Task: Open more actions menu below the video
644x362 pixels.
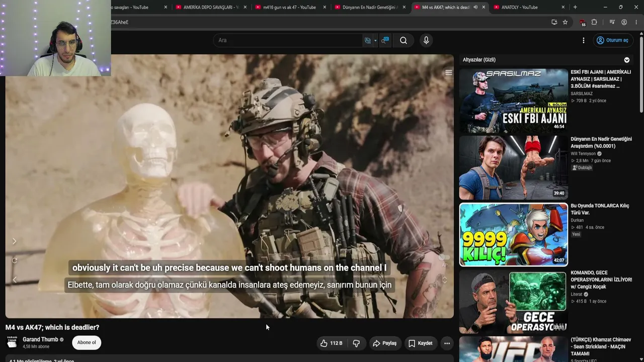Action: point(447,343)
